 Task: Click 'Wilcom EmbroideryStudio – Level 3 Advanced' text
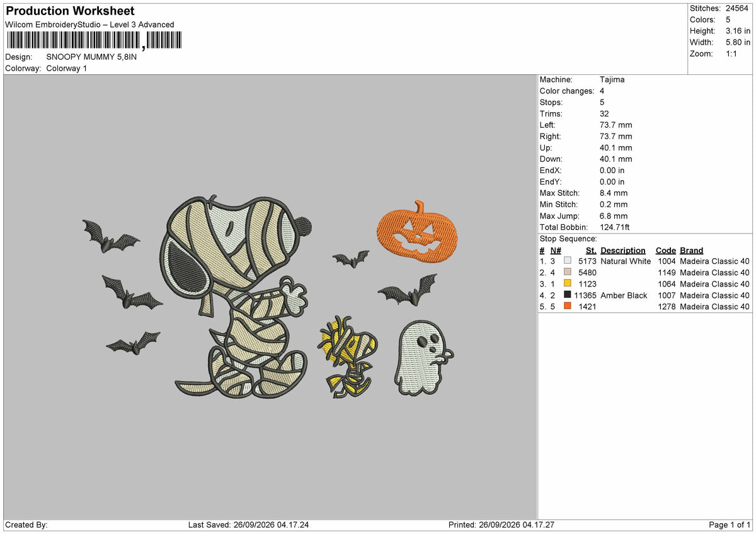(89, 25)
